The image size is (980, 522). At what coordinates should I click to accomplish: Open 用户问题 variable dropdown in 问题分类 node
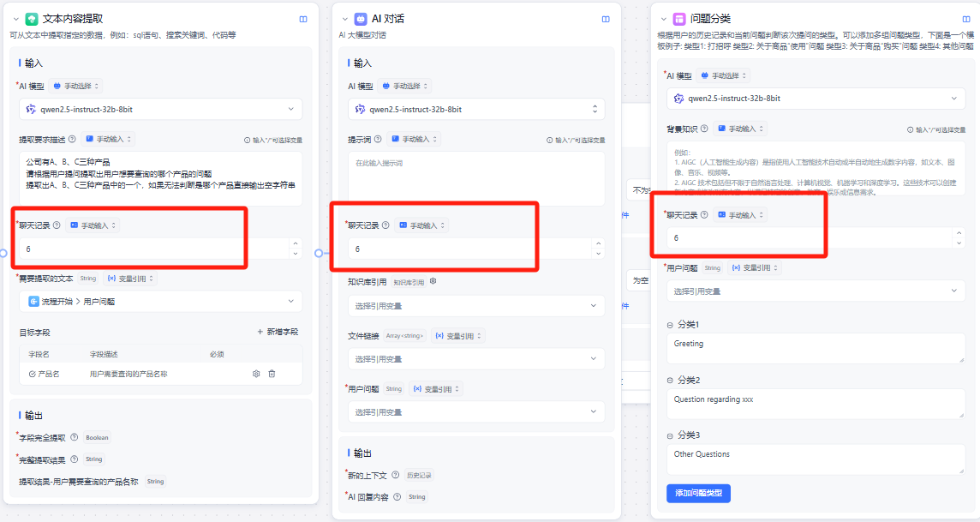(816, 291)
